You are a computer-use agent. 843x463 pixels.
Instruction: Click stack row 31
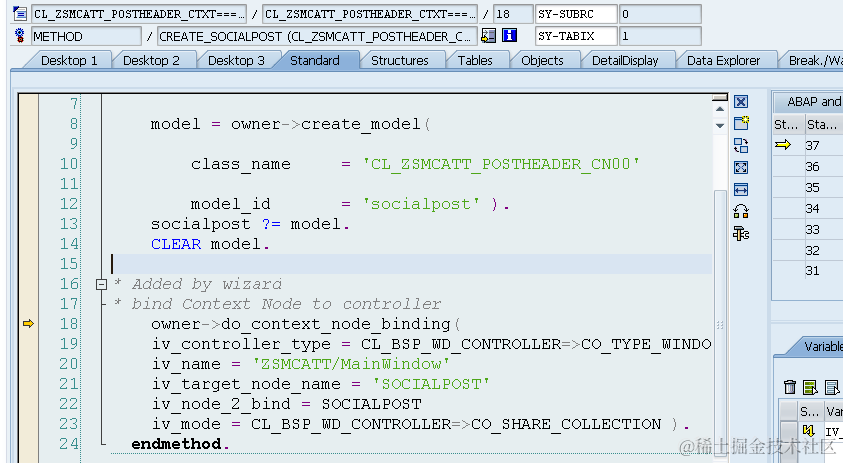point(808,270)
